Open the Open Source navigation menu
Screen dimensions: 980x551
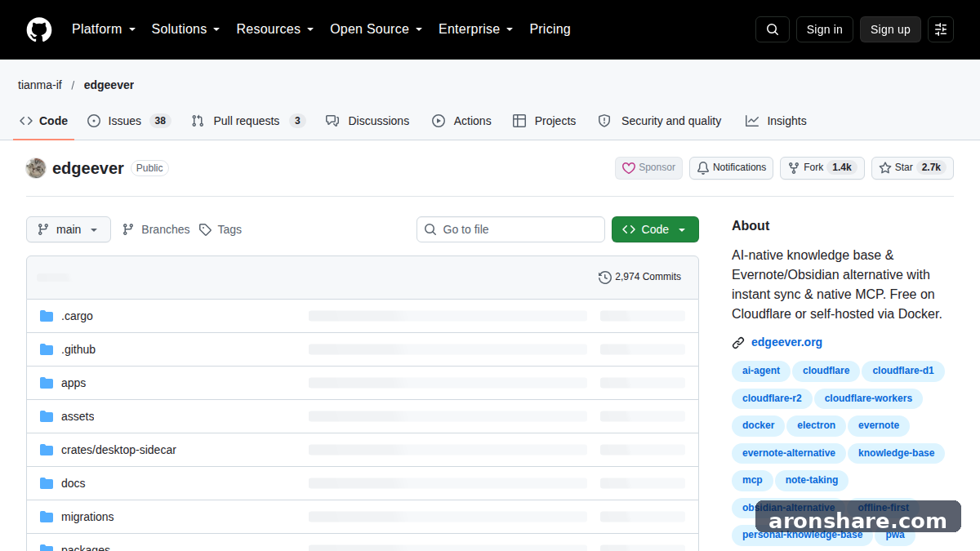376,29
